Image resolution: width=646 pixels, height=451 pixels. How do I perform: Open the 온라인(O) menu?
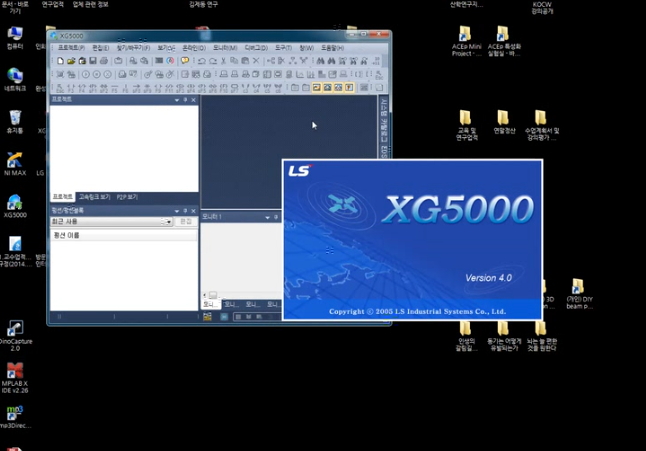coord(193,48)
